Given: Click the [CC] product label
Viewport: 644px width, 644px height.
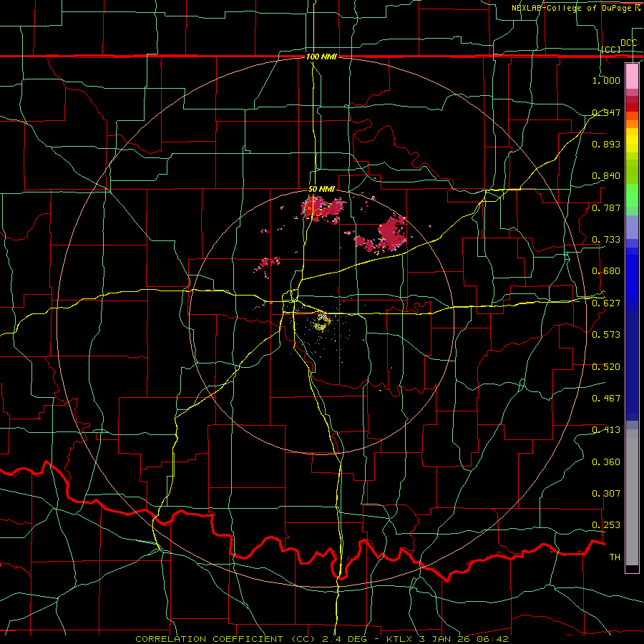Looking at the screenshot, I should pos(611,49).
